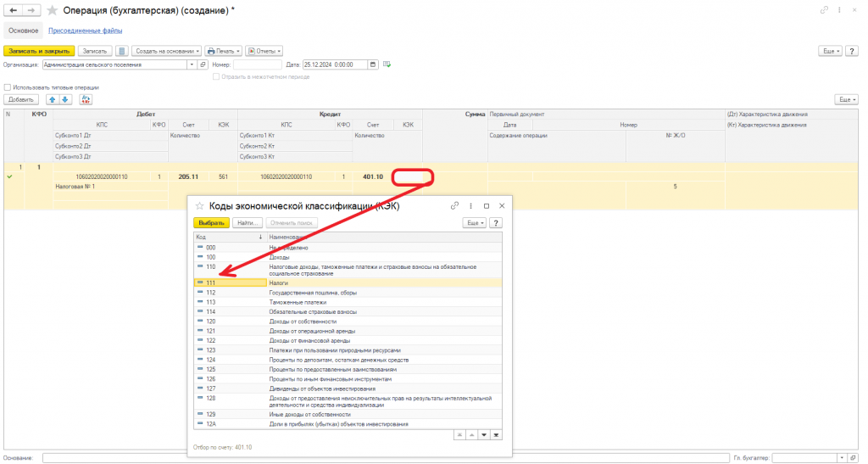Move row up with blue arrow

(x=52, y=99)
